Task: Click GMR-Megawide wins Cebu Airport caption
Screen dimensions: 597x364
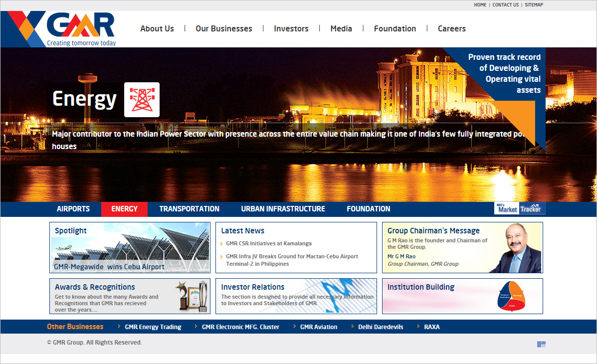Action: click(x=109, y=267)
